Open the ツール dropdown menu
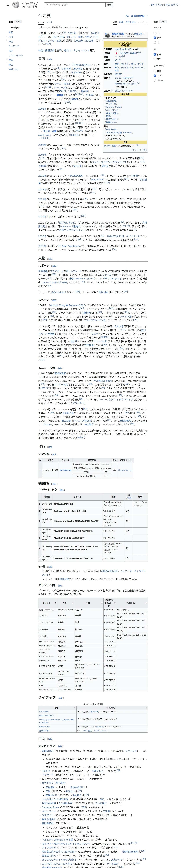186x868 pixels. (x=143, y=22)
